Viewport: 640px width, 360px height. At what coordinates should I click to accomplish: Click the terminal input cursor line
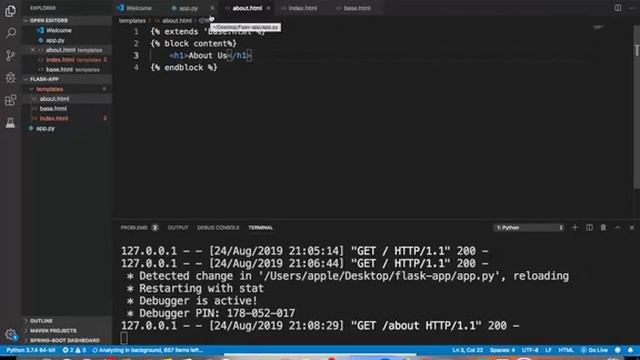pyautogui.click(x=124, y=338)
